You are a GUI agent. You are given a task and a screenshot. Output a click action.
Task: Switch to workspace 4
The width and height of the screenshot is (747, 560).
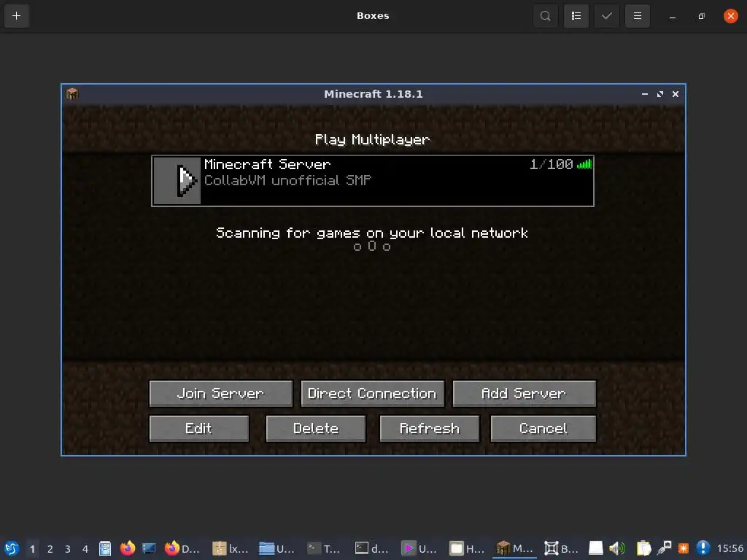pos(85,549)
